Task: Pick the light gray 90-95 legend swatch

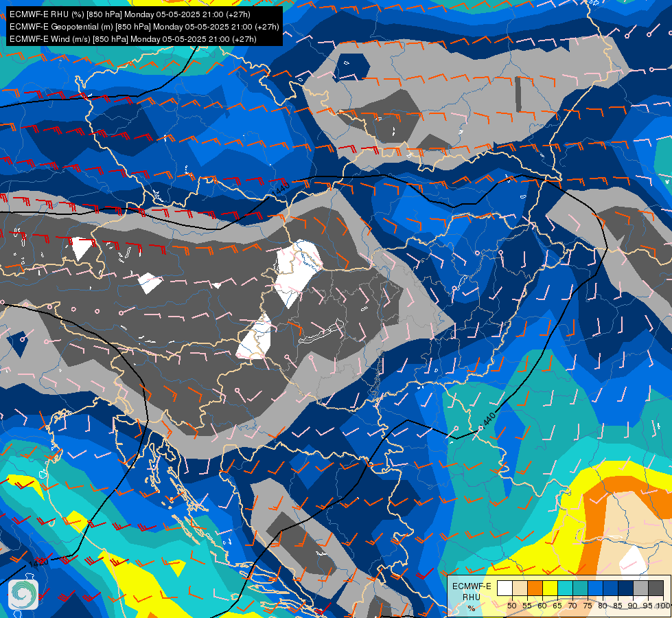Action: pos(640,588)
